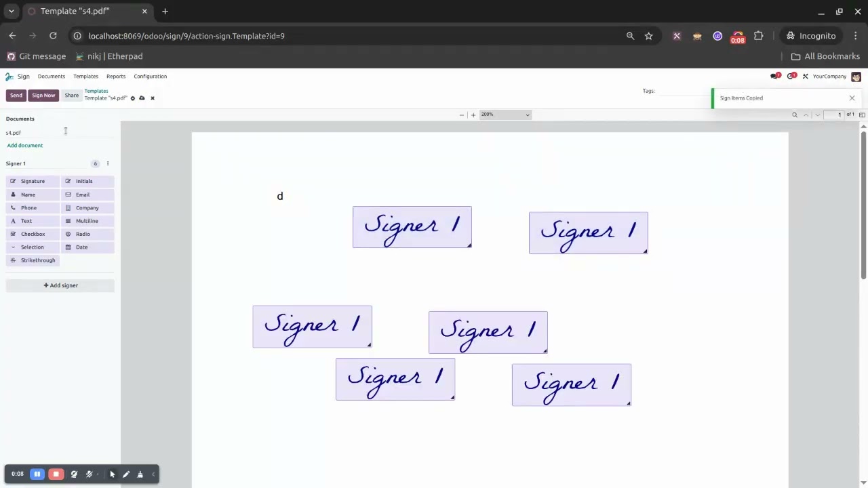Toggle the PDF viewer sidebar icon
This screenshot has height=488, width=868.
pos(862,115)
